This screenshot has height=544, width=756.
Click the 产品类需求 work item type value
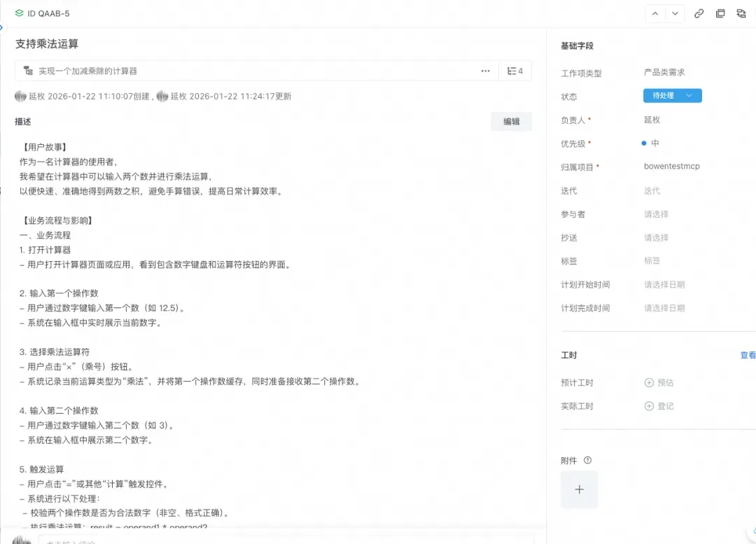coord(664,72)
